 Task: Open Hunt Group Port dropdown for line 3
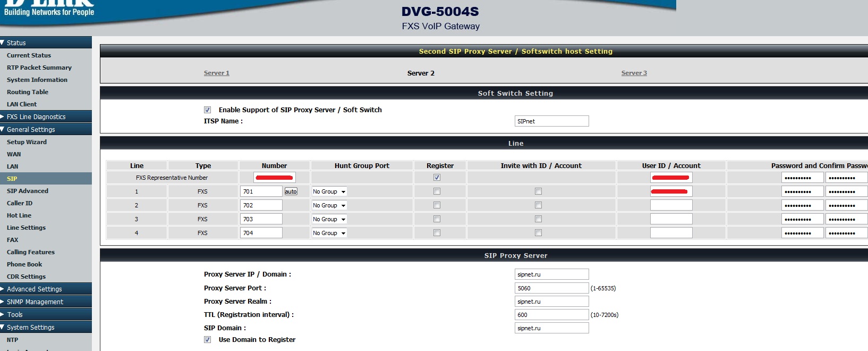tap(329, 219)
